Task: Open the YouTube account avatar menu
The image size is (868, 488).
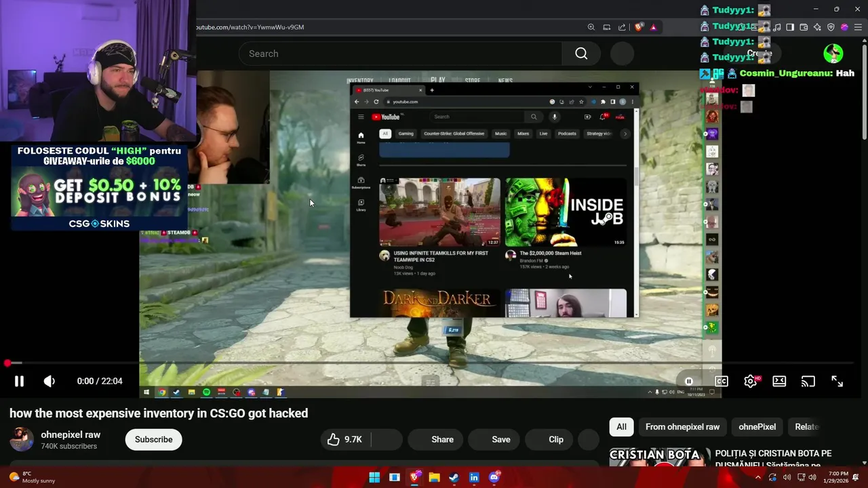Action: coord(833,54)
